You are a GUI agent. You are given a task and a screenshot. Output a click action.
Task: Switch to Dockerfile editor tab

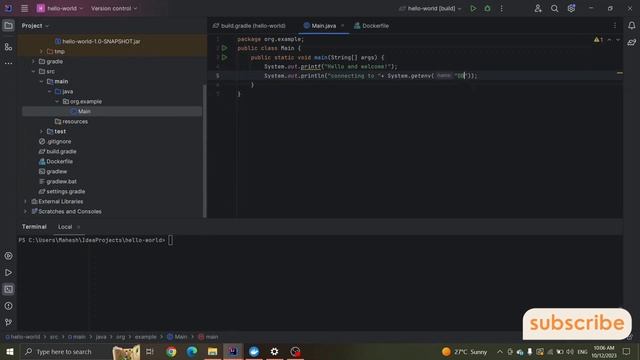[371, 26]
